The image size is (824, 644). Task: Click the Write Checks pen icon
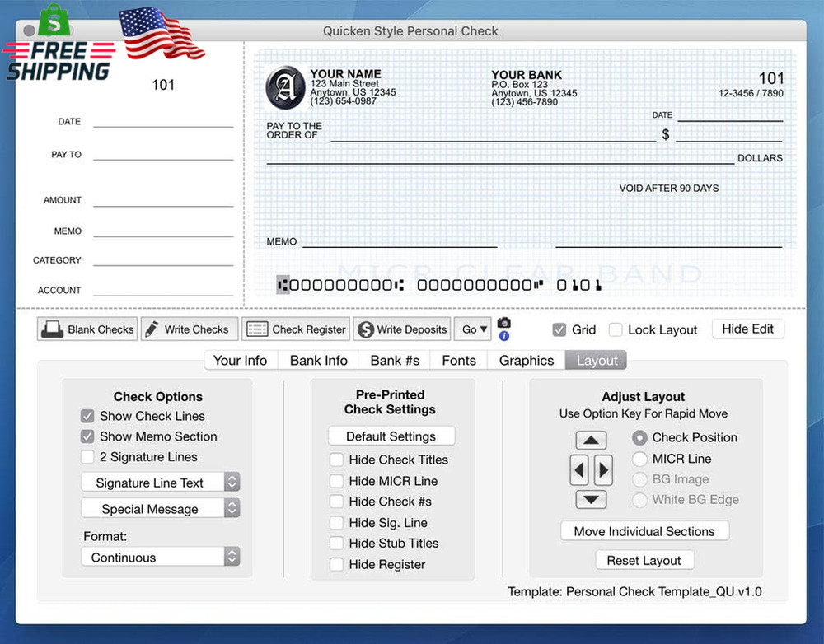click(152, 329)
